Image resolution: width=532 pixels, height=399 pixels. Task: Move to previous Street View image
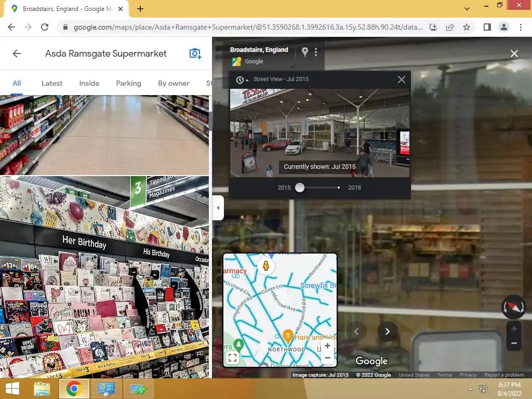(x=356, y=331)
